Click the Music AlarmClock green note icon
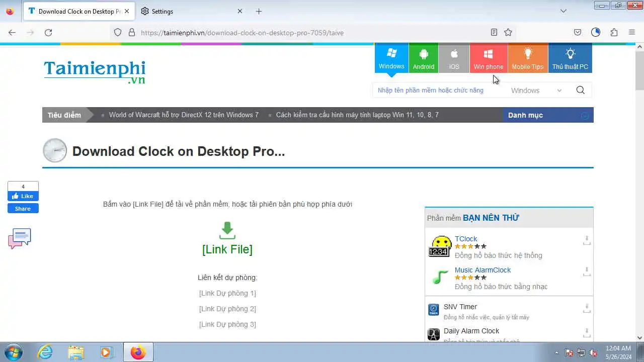Image resolution: width=644 pixels, height=362 pixels. (440, 277)
